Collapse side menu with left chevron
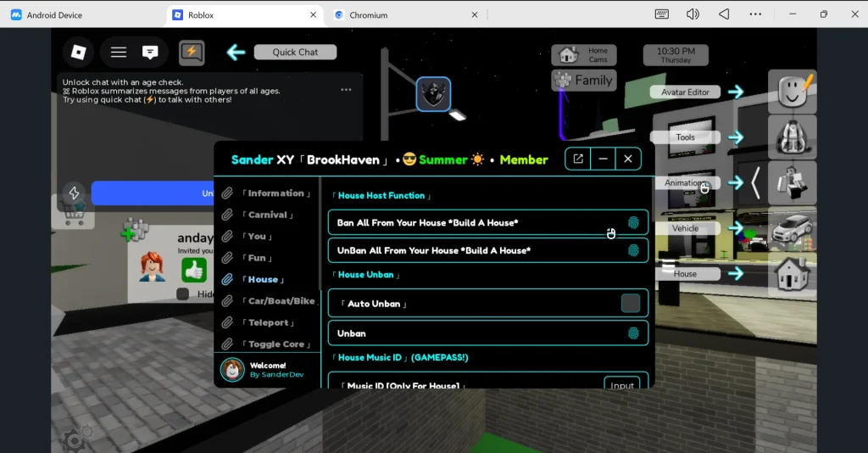Screen dimensions: 868x453 (x=755, y=182)
